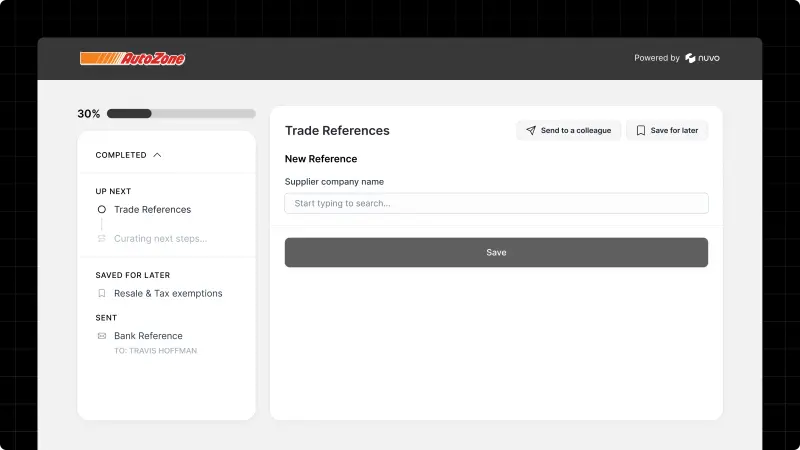Click the 'SAVED FOR LATER' section label

[133, 275]
